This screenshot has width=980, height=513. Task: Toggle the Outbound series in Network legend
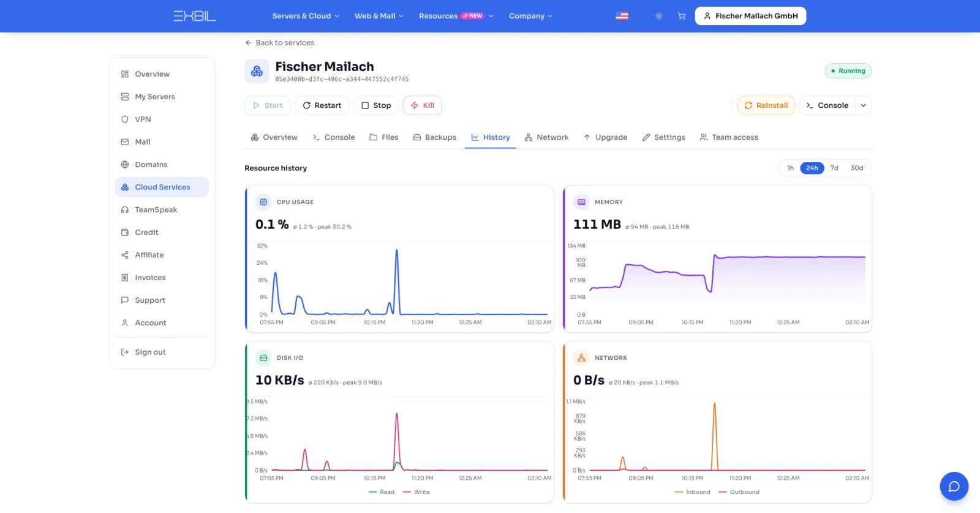pyautogui.click(x=739, y=492)
